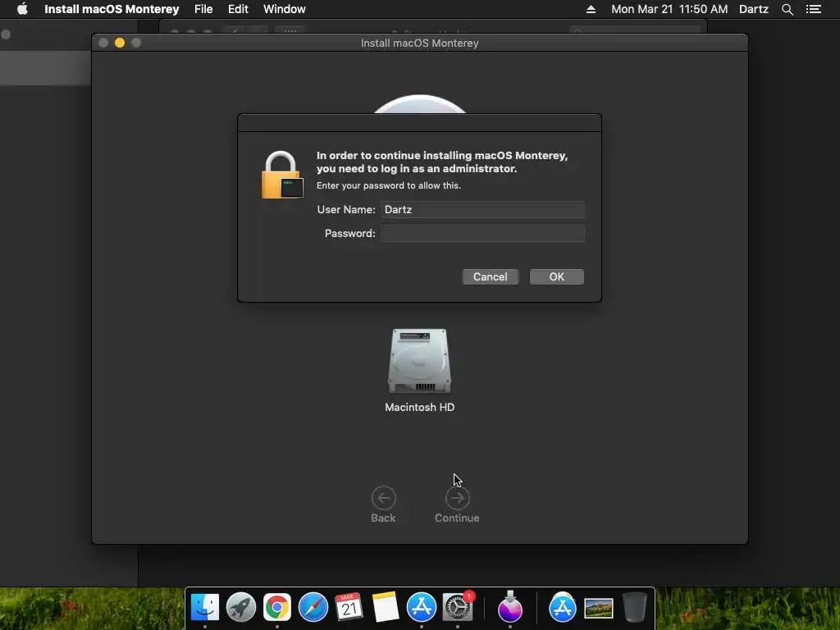This screenshot has width=840, height=630.
Task: Open Spotlight search magnifier icon
Action: (x=787, y=9)
